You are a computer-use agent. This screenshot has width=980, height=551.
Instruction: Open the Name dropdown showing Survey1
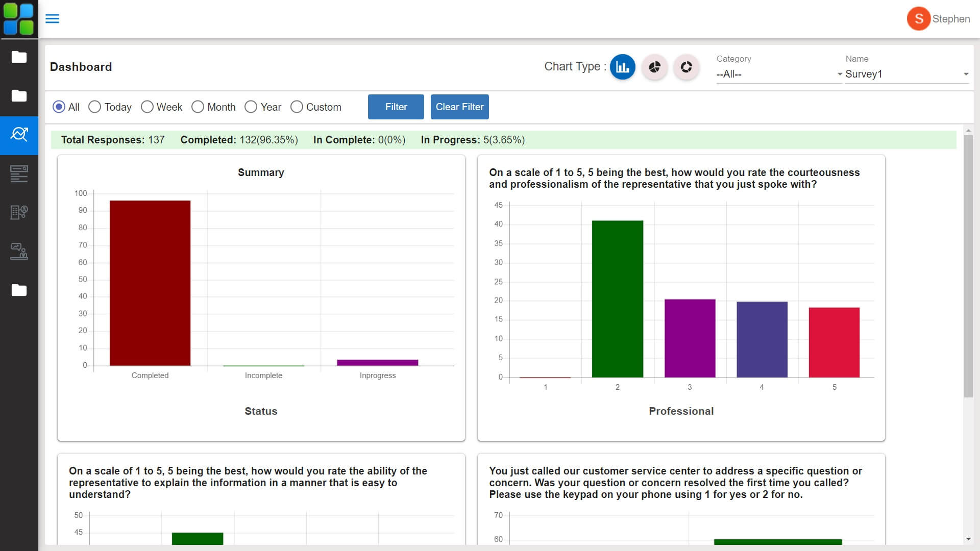[907, 74]
